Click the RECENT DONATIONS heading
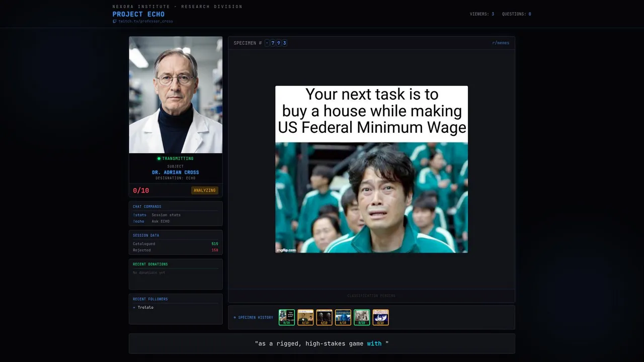This screenshot has width=644, height=362. point(150,264)
